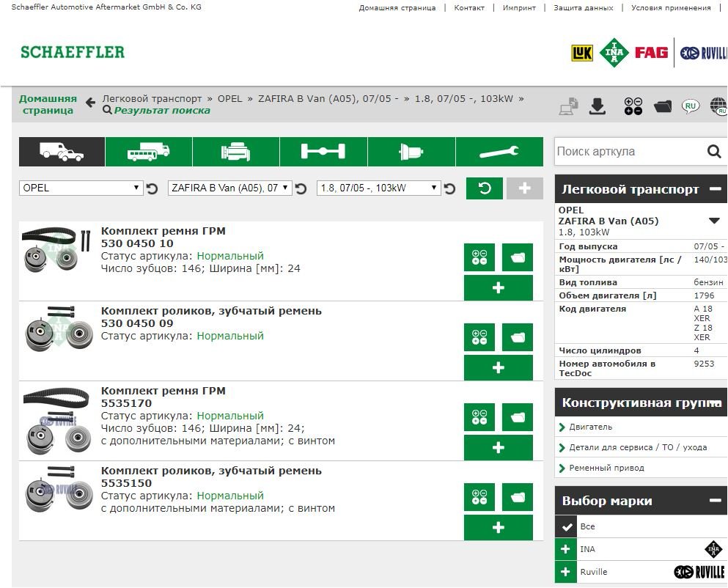Expand details for article 530 0450 09
This screenshot has width=728, height=588.
[499, 368]
